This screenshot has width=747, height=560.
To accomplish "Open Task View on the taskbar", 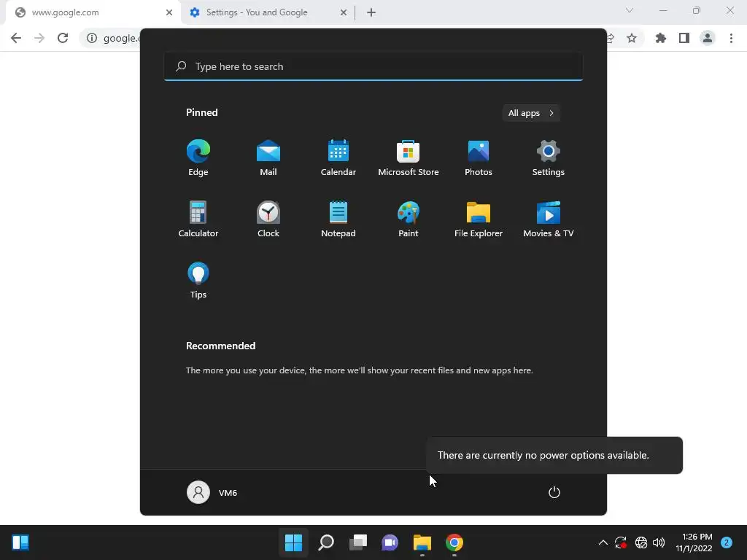I will [x=357, y=542].
